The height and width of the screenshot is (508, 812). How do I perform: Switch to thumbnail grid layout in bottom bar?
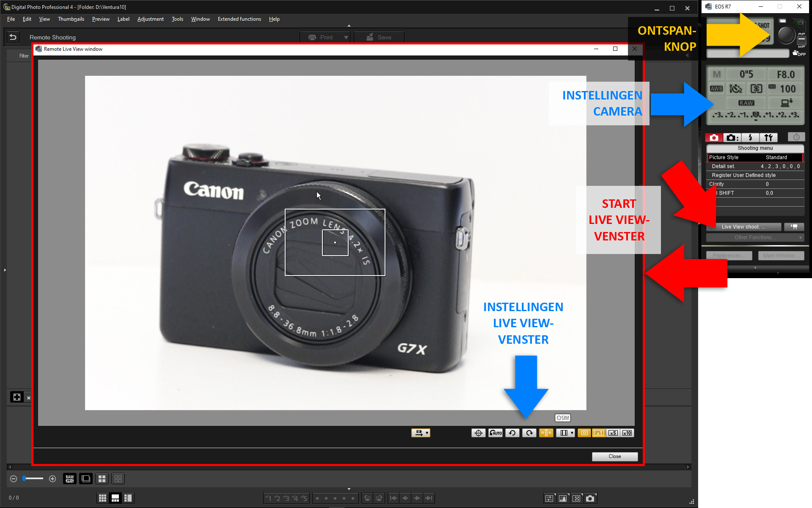tap(102, 498)
